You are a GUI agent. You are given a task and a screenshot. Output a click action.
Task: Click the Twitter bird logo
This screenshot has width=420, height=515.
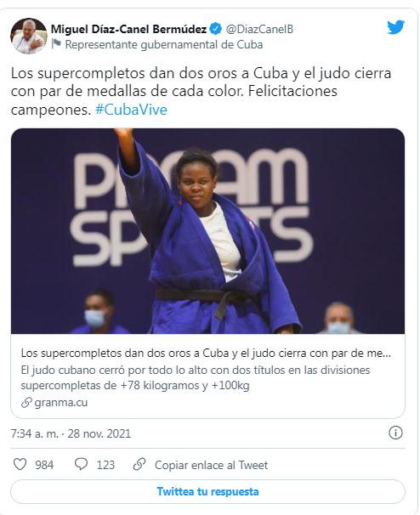(395, 27)
